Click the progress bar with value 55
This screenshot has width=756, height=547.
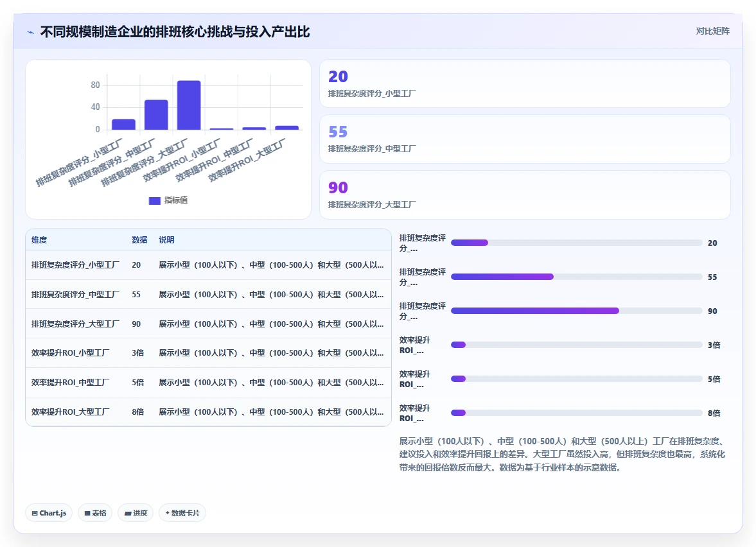tap(576, 277)
